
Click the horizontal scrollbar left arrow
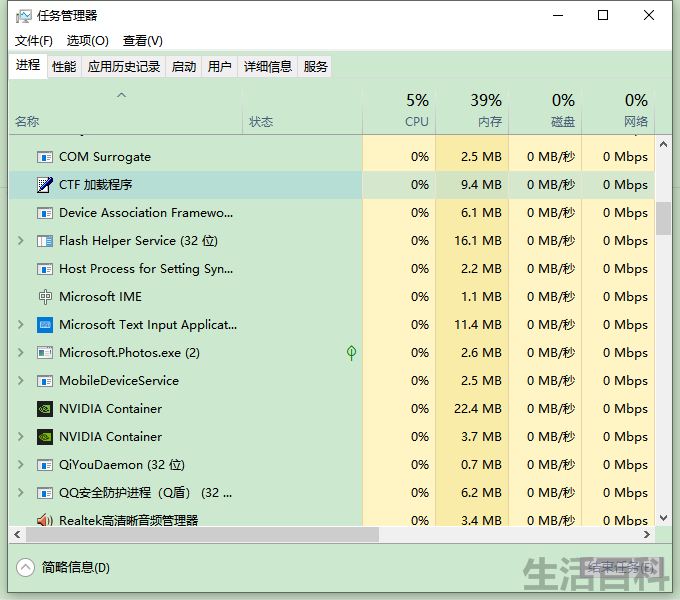[x=17, y=535]
